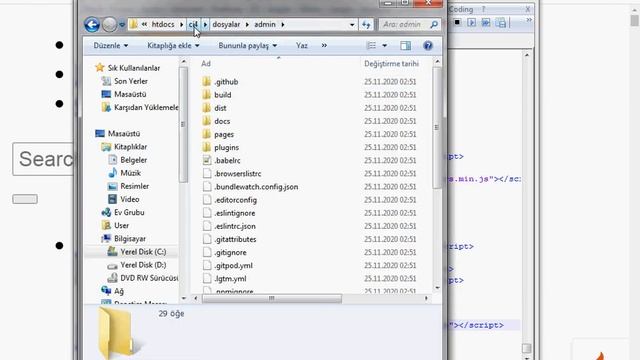Open Kitaplıklar in navigation pane
640x360 pixels.
(130, 147)
